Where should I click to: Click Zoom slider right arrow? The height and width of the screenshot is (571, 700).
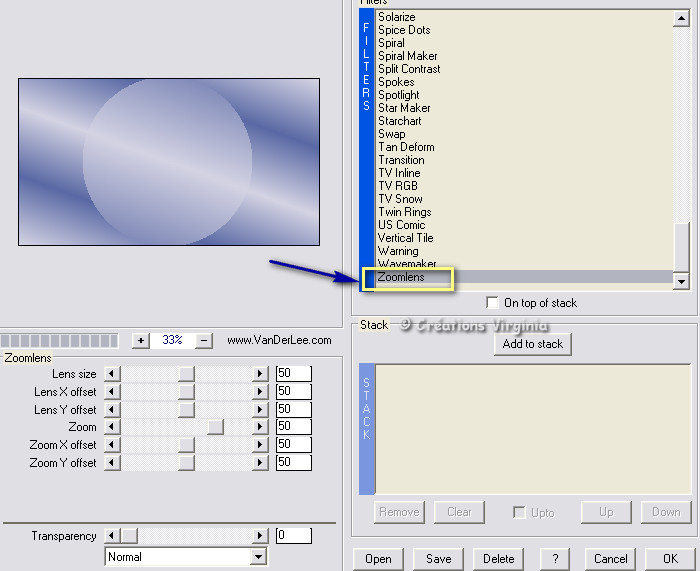(x=261, y=427)
